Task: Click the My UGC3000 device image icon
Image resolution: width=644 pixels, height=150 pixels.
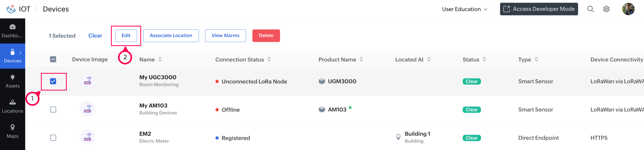Action: (x=88, y=81)
